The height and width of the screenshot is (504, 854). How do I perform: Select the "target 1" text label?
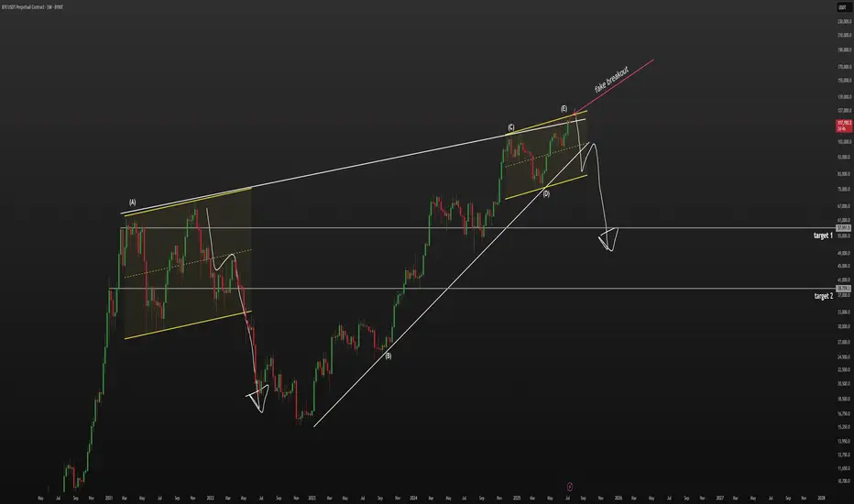coord(823,236)
